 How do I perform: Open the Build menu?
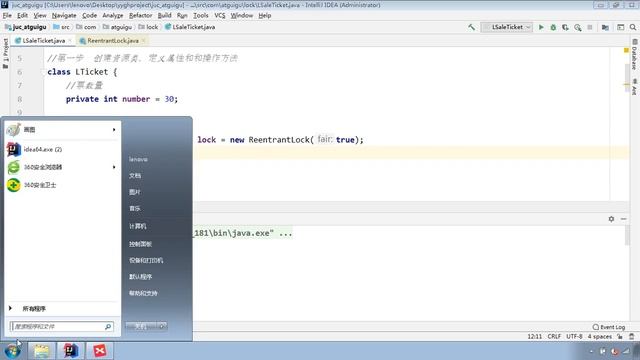pos(164,16)
